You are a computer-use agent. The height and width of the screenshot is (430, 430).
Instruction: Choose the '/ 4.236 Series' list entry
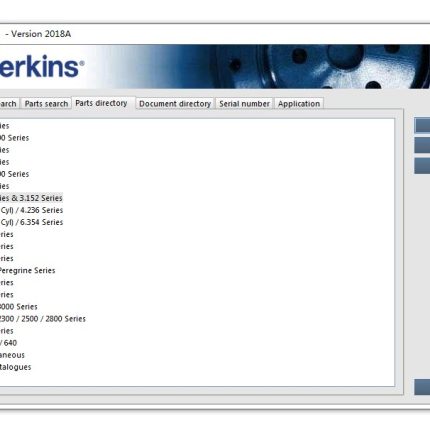(x=31, y=210)
